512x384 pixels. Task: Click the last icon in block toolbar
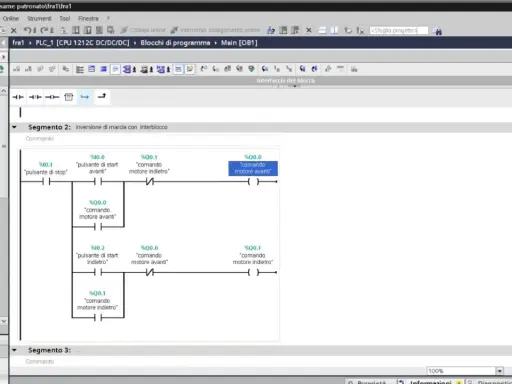354,69
